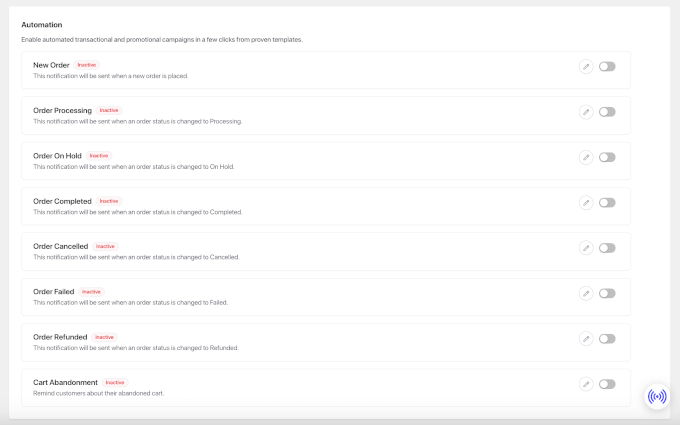Turn on the Order Refunded switch

coord(607,339)
